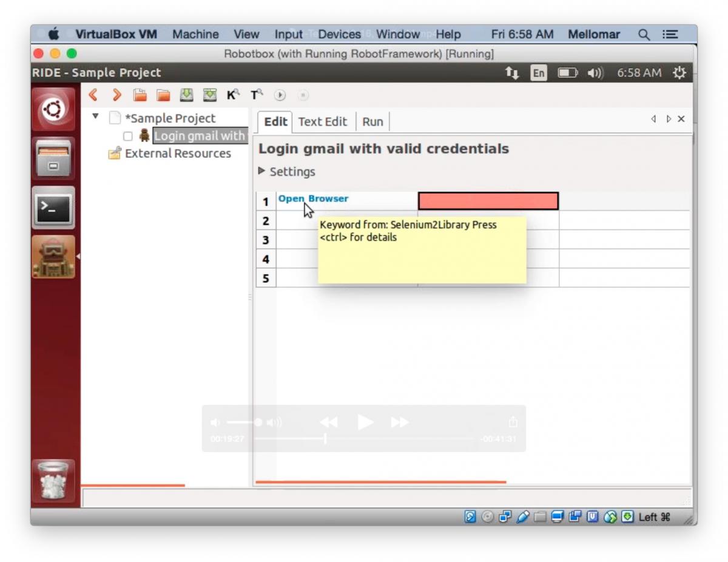
Task: Click the tab scroll left arrow
Action: [x=653, y=119]
